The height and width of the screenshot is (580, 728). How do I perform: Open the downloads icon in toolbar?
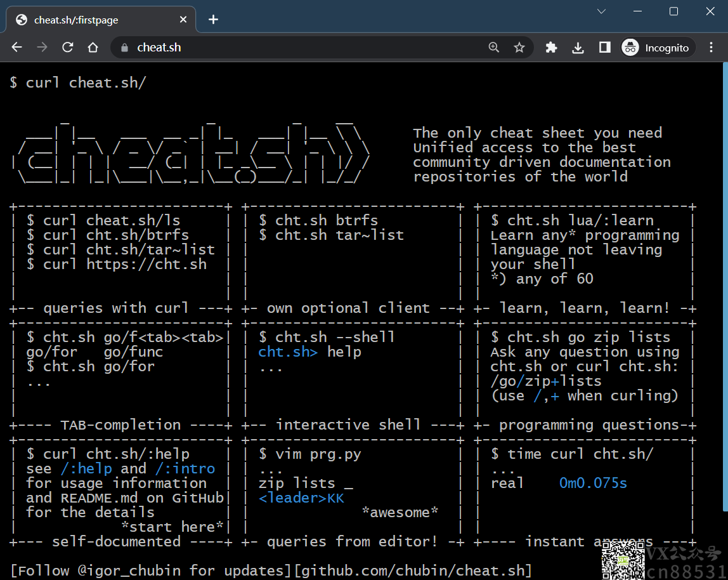(x=578, y=48)
